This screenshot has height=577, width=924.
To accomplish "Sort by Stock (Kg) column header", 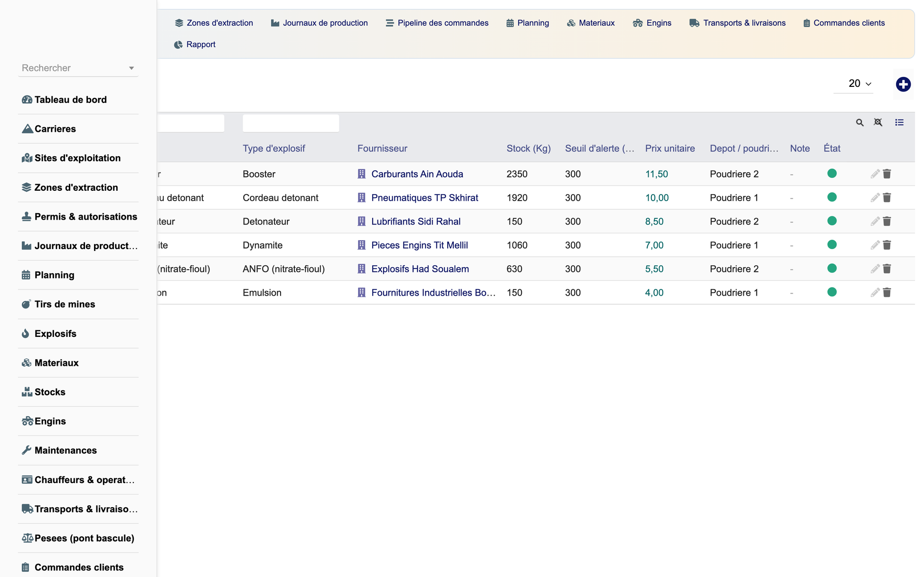I will click(x=528, y=149).
